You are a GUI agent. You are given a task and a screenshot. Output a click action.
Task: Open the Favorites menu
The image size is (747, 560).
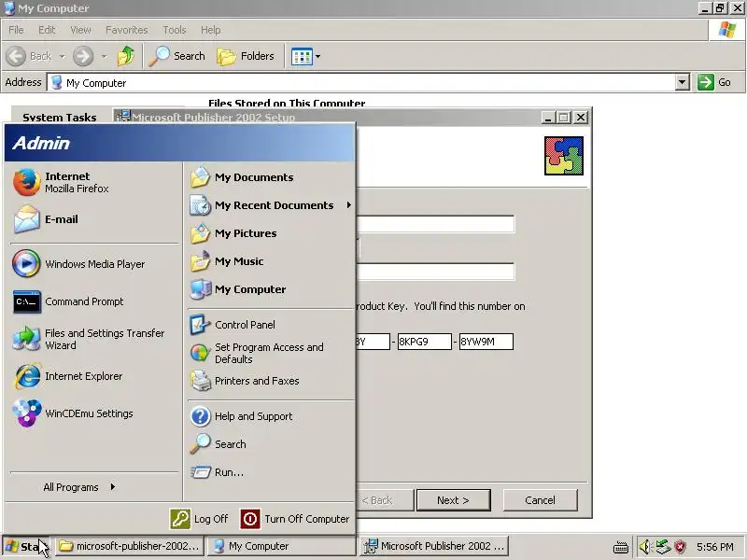click(x=127, y=30)
